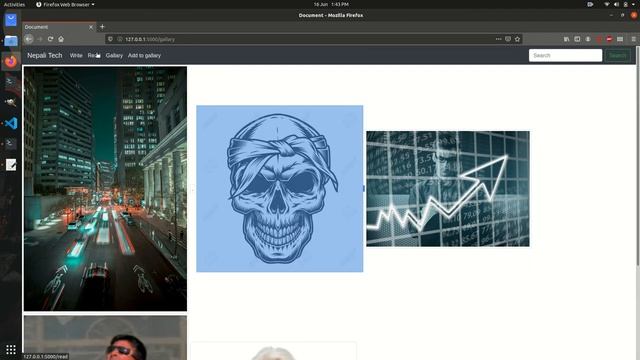The width and height of the screenshot is (640, 360).
Task: Open the tracking protection shield icon
Action: click(110, 39)
